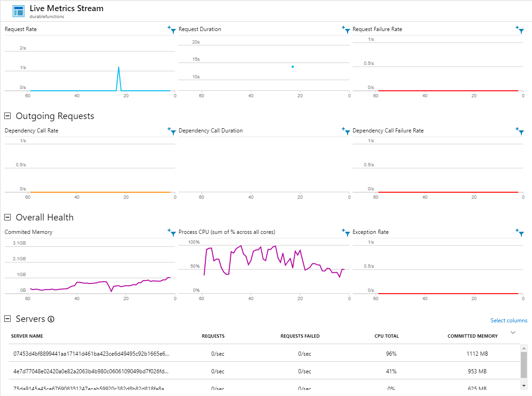
Task: Sort by Committed Memory column header
Action: tap(472, 336)
